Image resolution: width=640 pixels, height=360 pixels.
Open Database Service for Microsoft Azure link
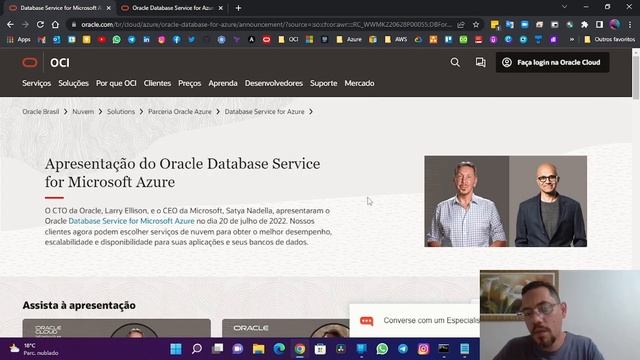[x=131, y=221]
